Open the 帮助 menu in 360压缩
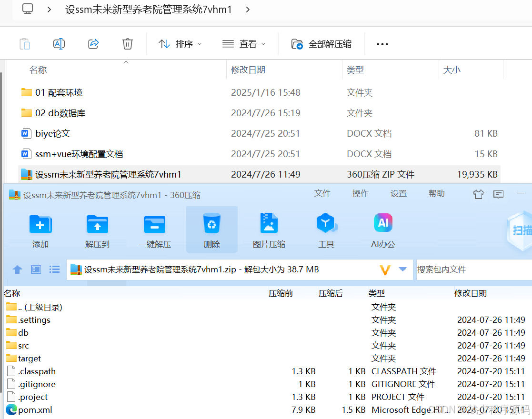Screen dimensions: 532x419 pos(437,193)
